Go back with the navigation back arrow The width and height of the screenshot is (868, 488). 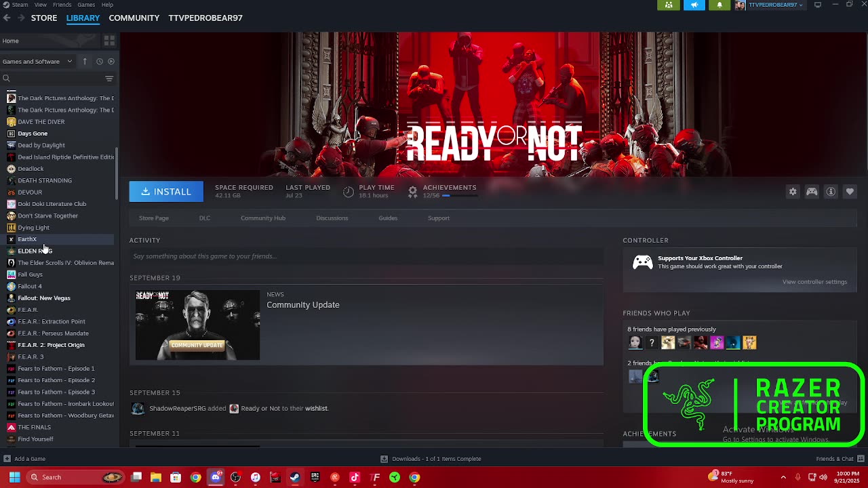[7, 18]
